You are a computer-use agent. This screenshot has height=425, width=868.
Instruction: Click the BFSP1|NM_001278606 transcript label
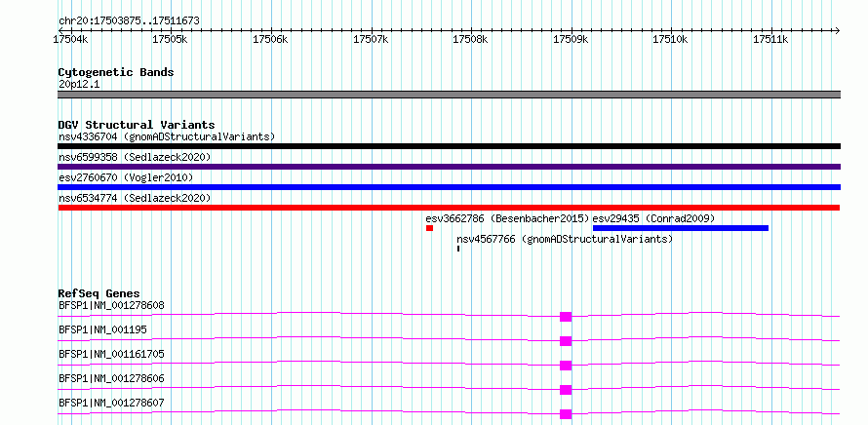111,378
